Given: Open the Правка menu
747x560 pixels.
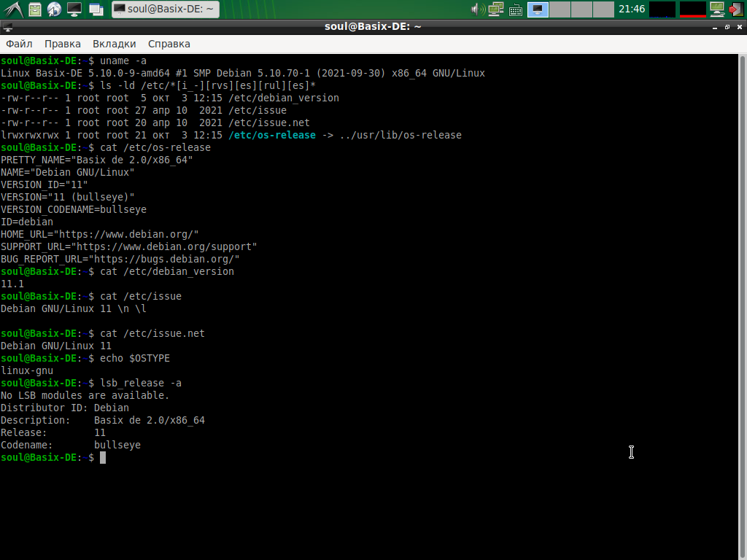Looking at the screenshot, I should [x=63, y=44].
